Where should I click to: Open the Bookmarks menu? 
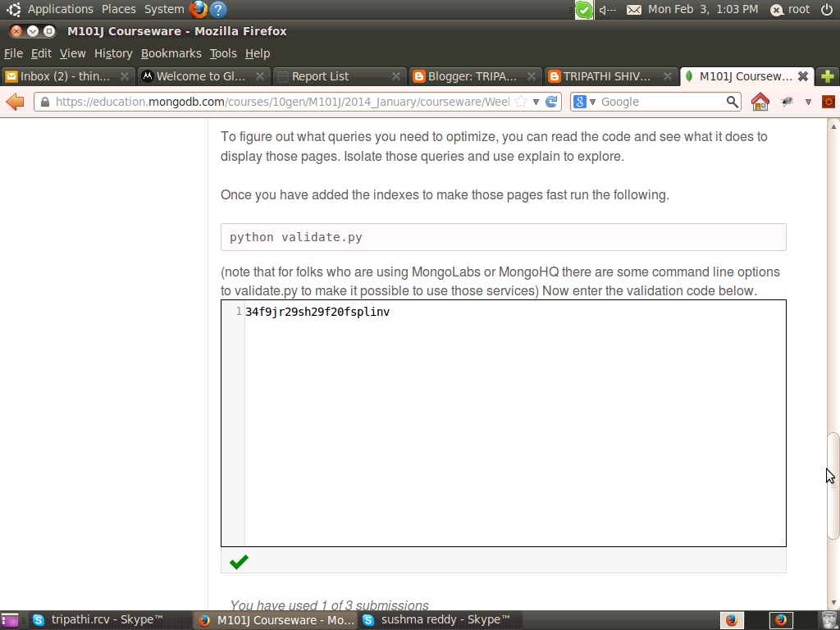(x=171, y=53)
